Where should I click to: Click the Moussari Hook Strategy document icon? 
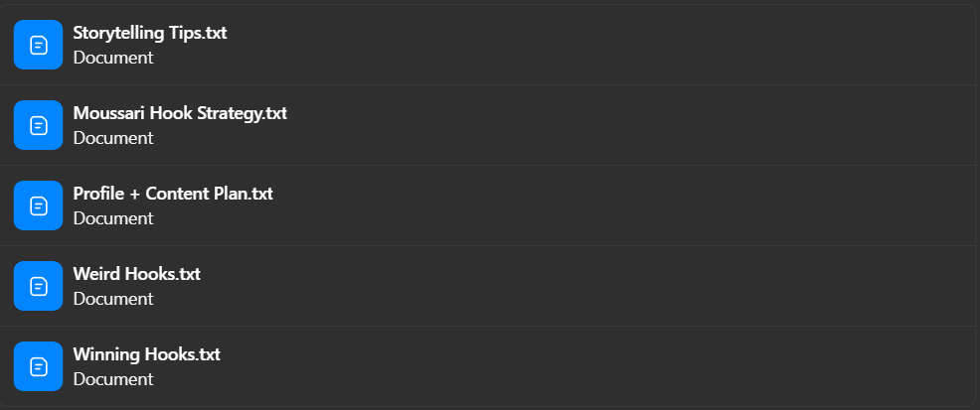point(38,125)
